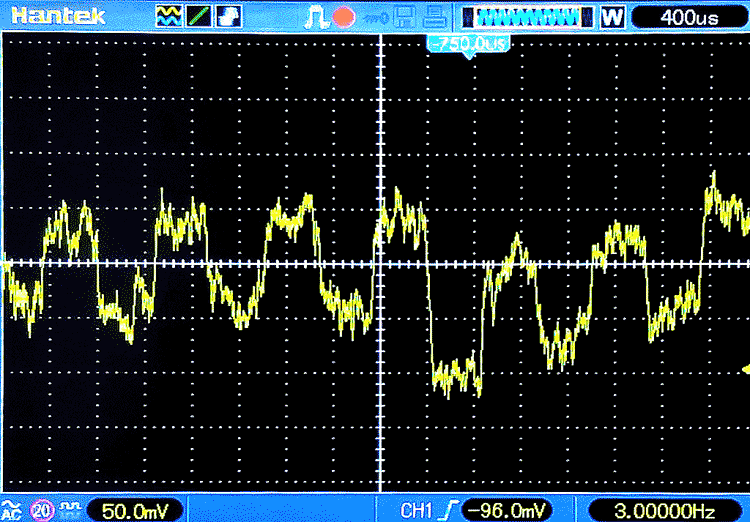Click the rising edge trigger slope icon
The image size is (750, 522).
point(450,510)
